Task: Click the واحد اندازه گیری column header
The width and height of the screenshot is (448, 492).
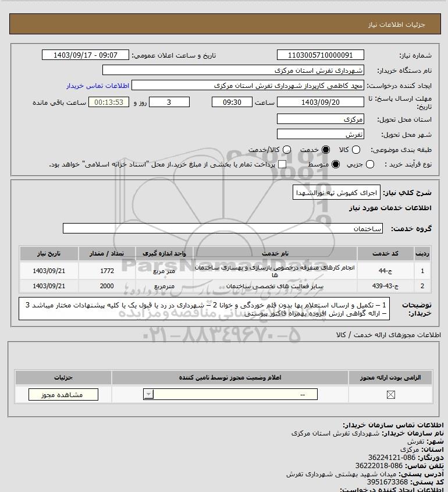Action: coord(164,253)
